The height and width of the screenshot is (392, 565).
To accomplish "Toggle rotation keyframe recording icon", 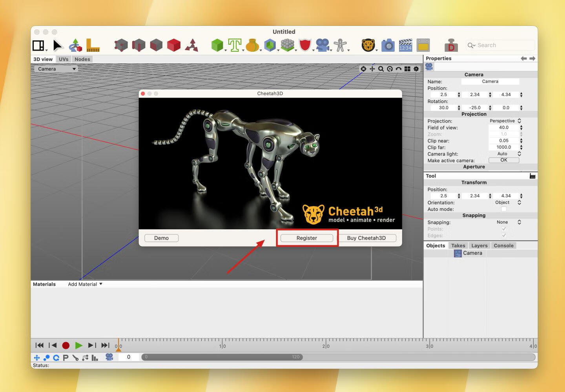I will coord(56,358).
